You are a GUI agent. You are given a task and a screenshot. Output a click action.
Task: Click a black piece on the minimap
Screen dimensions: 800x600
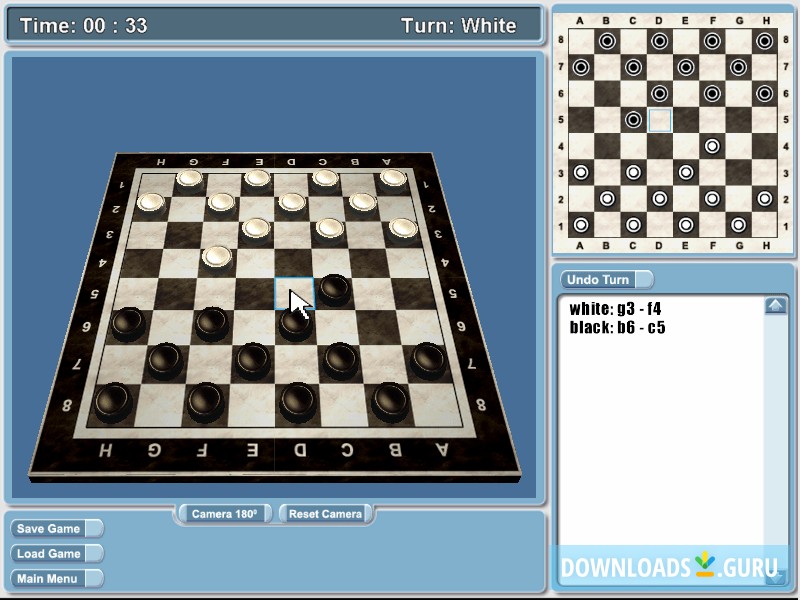[x=607, y=41]
